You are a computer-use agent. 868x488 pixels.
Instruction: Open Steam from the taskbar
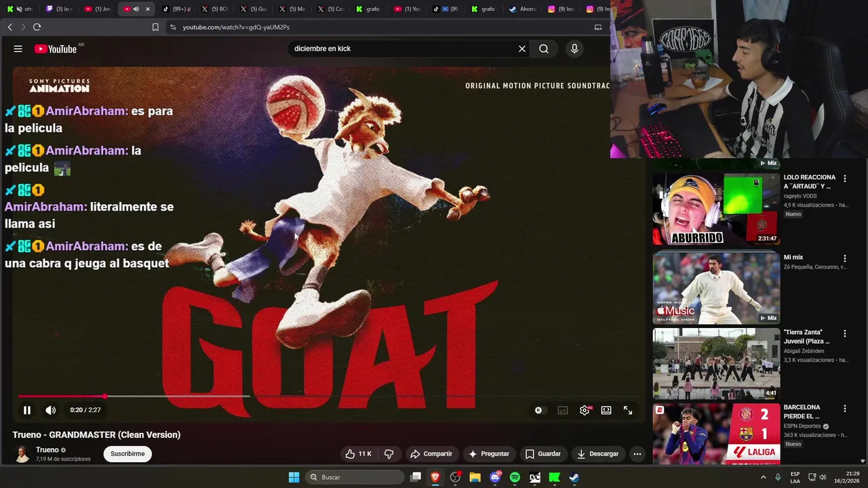tap(574, 477)
